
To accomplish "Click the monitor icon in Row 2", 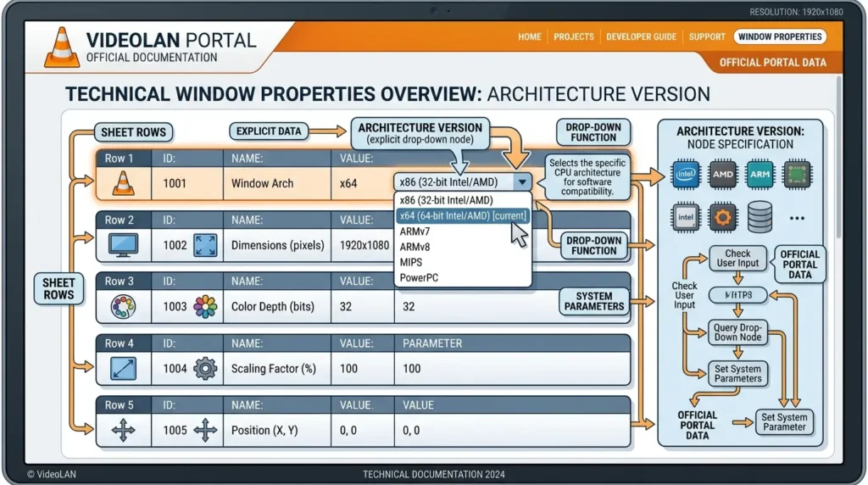I will point(123,245).
